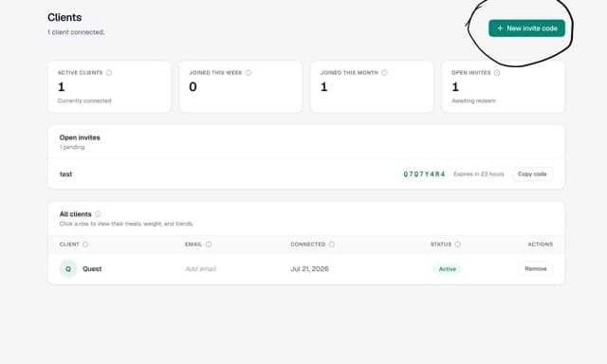Click the Clients page heading

64,17
